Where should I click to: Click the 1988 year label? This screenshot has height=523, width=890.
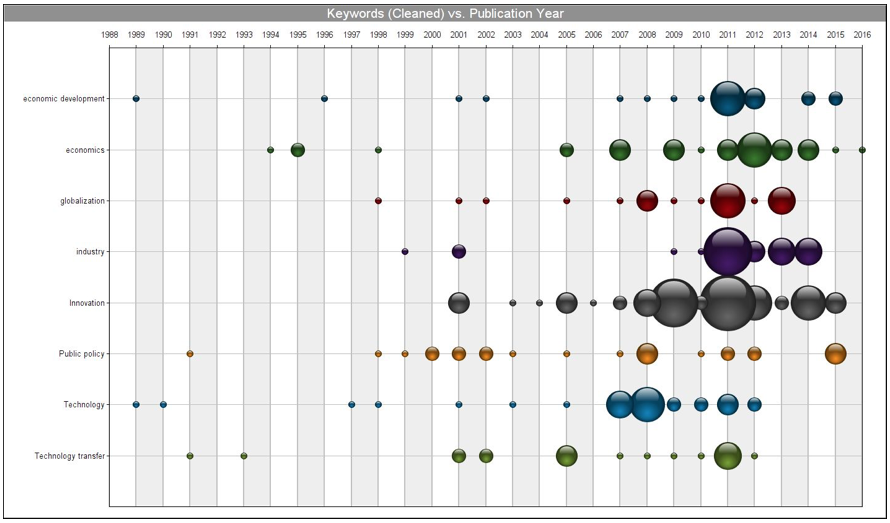coord(109,35)
